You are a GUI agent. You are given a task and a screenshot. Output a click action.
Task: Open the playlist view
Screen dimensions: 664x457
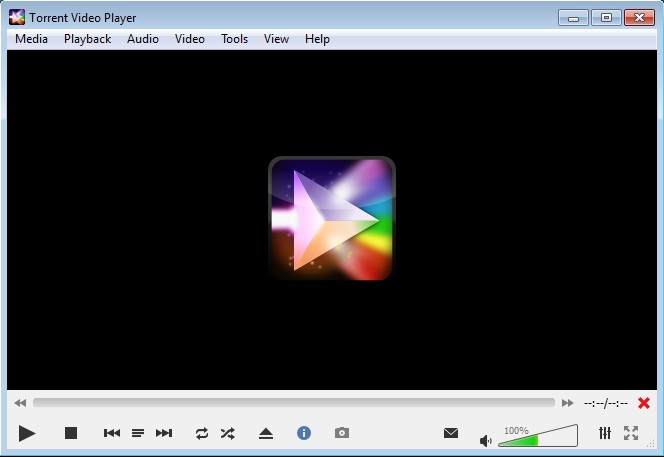click(138, 433)
